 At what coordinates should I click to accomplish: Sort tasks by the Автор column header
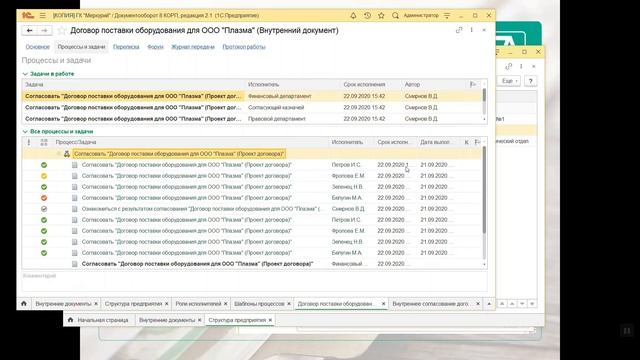412,84
